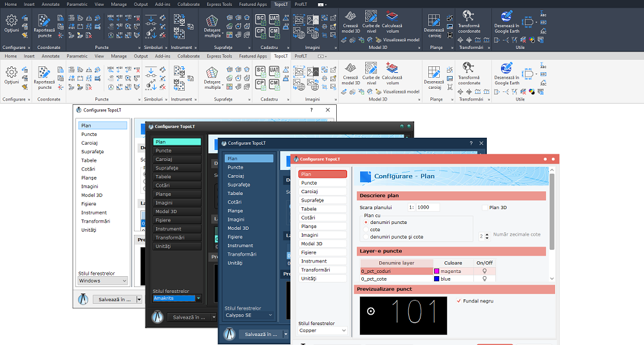Click 'Salvează în ...' in the Amakrits dialog
This screenshot has height=345, width=644.
click(189, 317)
